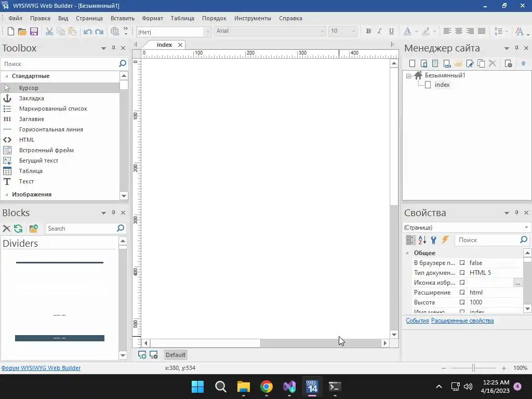
Task: Apply bold formatting
Action: pyautogui.click(x=368, y=31)
